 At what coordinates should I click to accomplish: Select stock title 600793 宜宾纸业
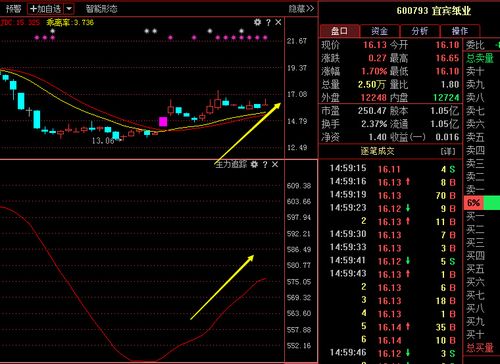434,11
